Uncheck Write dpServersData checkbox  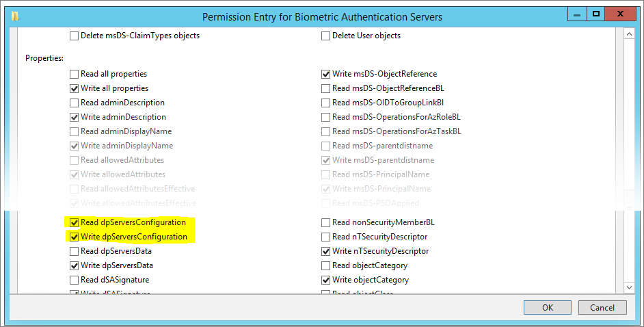point(74,265)
